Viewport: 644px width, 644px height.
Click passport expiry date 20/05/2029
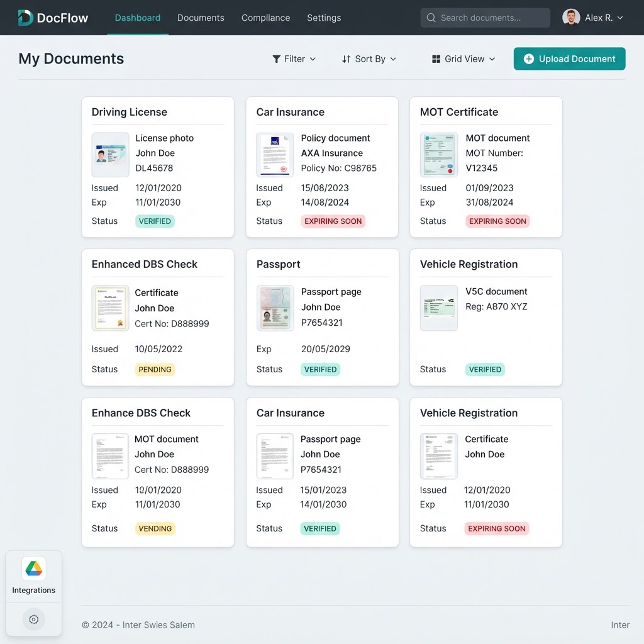(x=326, y=348)
